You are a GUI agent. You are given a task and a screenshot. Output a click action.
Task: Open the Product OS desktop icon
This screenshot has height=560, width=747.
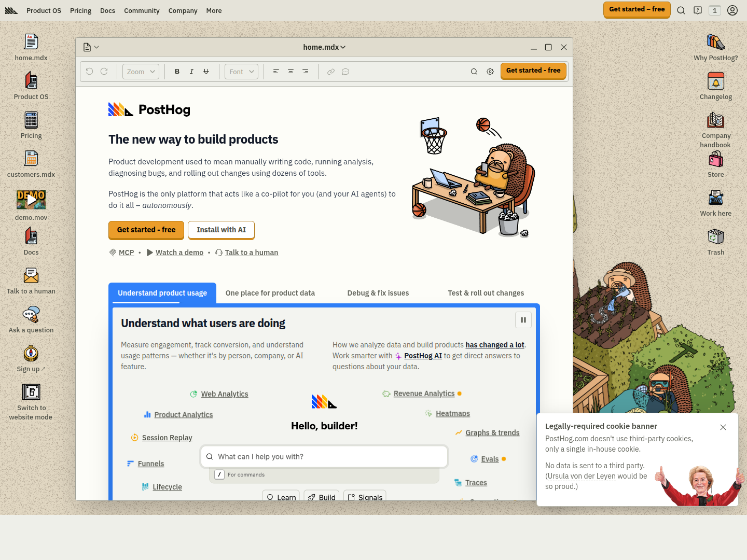[31, 86]
